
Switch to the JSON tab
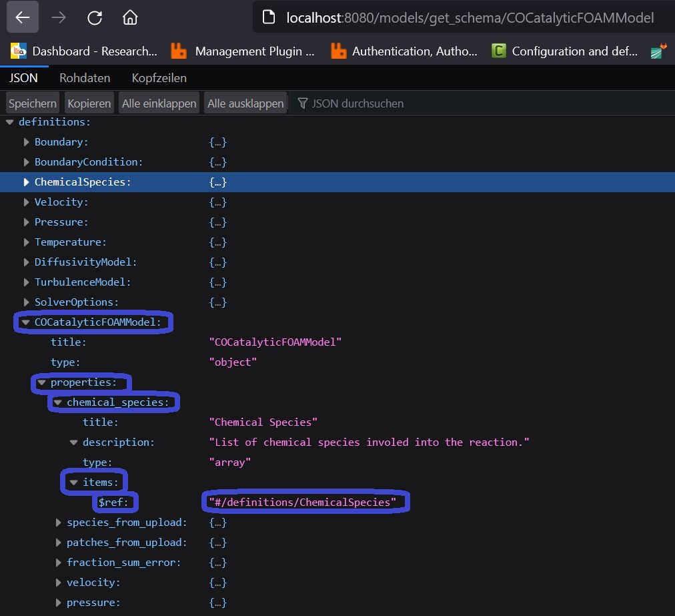pyautogui.click(x=23, y=78)
